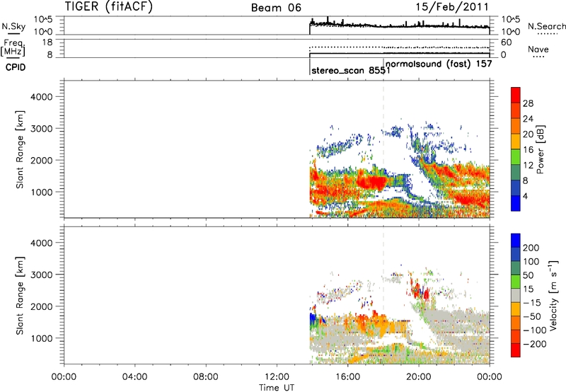The image size is (566, 392).
Task: Click the large red power patch near 17:00
Action: (x=372, y=181)
